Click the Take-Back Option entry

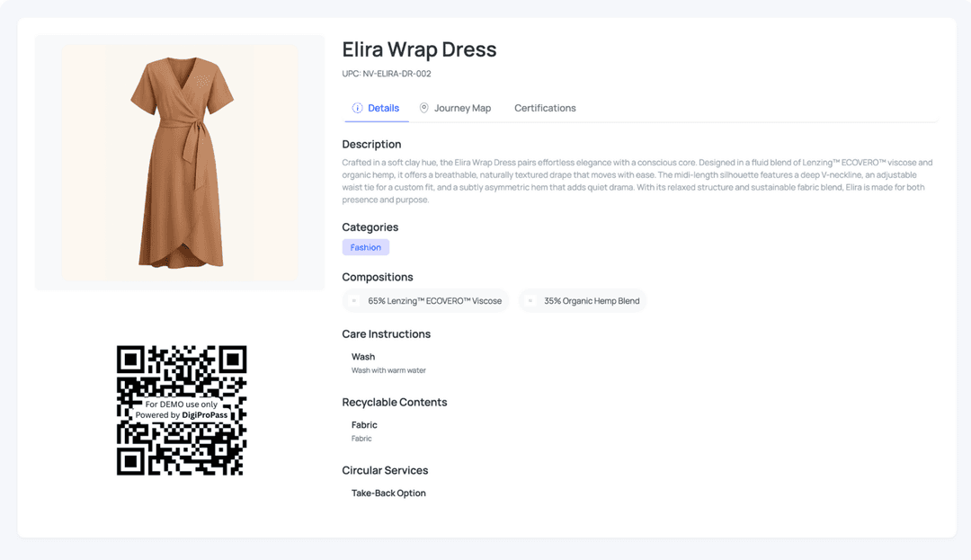[388, 493]
